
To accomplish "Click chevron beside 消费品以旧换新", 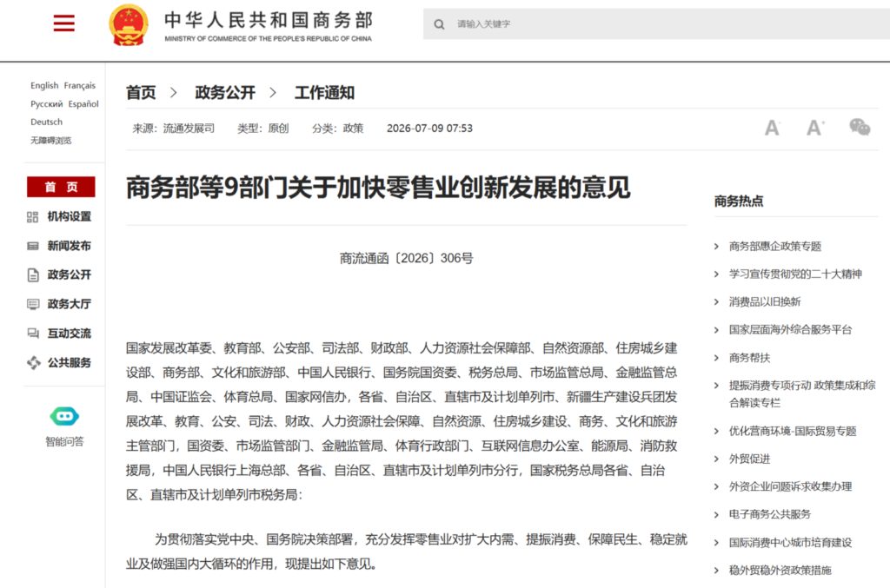I will click(x=716, y=301).
